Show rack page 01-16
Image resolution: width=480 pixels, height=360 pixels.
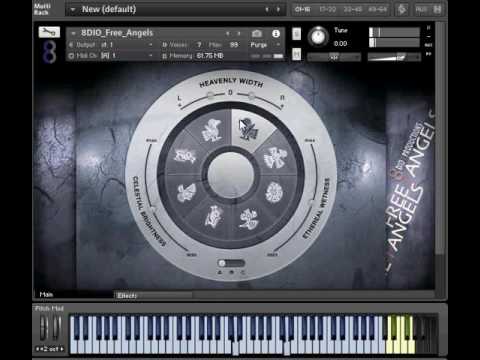coord(303,9)
